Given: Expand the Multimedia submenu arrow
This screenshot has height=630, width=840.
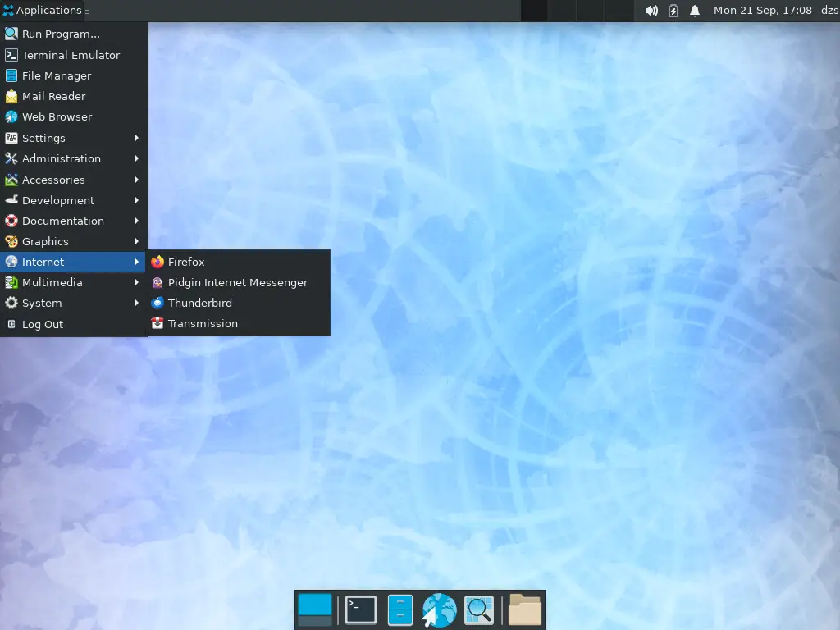Looking at the screenshot, I should [x=136, y=282].
